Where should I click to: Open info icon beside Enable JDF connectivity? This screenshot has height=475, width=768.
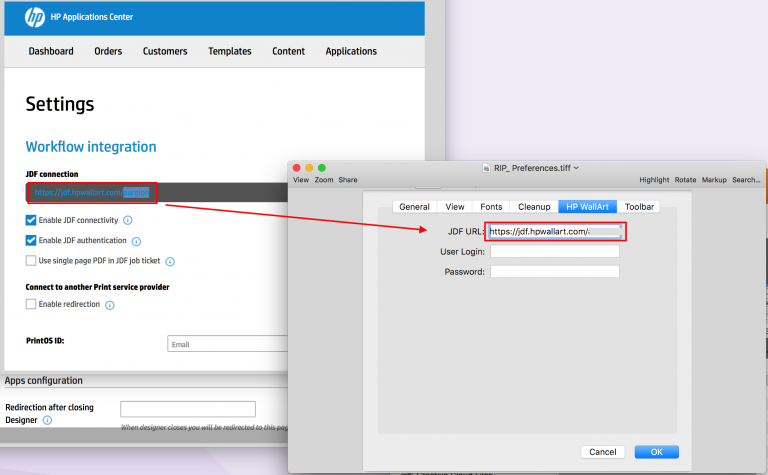(128, 220)
